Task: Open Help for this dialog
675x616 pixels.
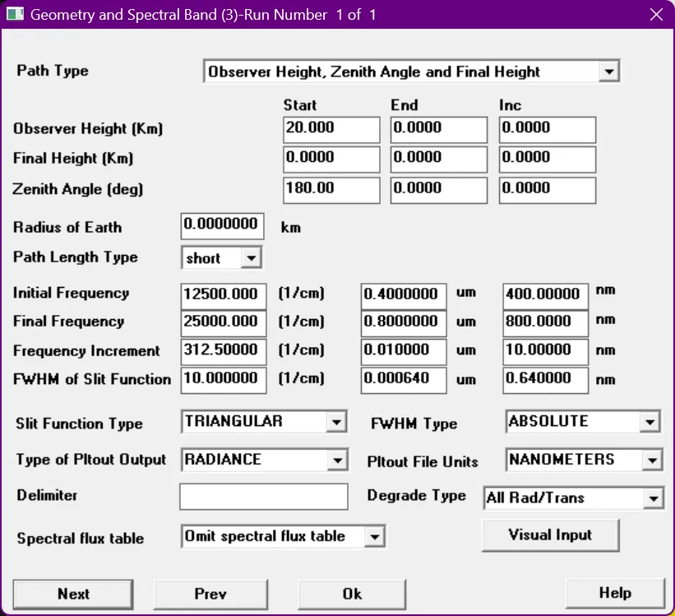Action: pyautogui.click(x=615, y=593)
